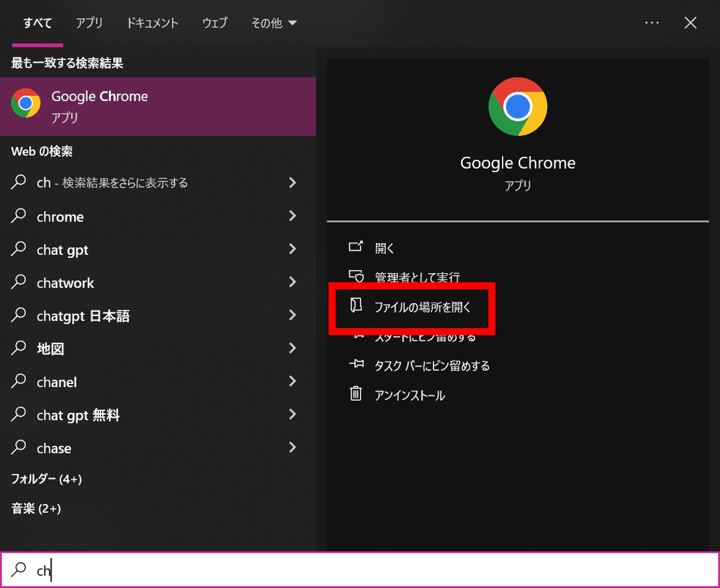Choose タスク バーにピン留めする

(x=432, y=366)
